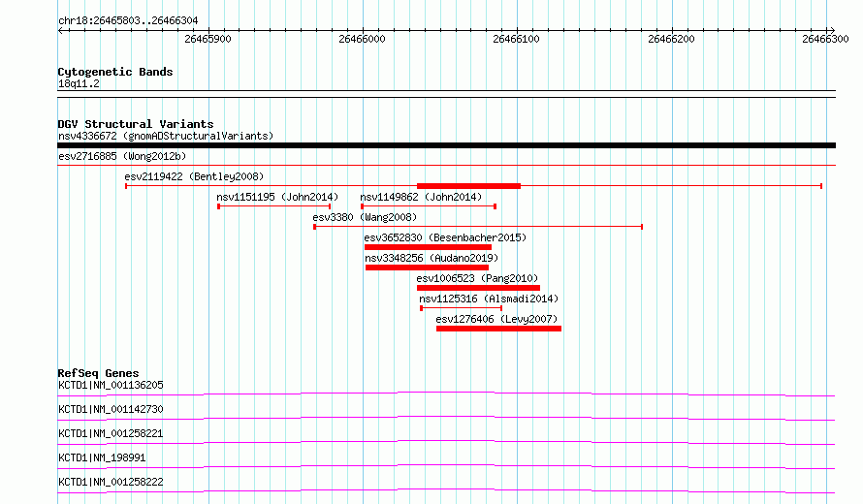Open transcript KCTD1|NM_001136205 label

pyautogui.click(x=111, y=385)
